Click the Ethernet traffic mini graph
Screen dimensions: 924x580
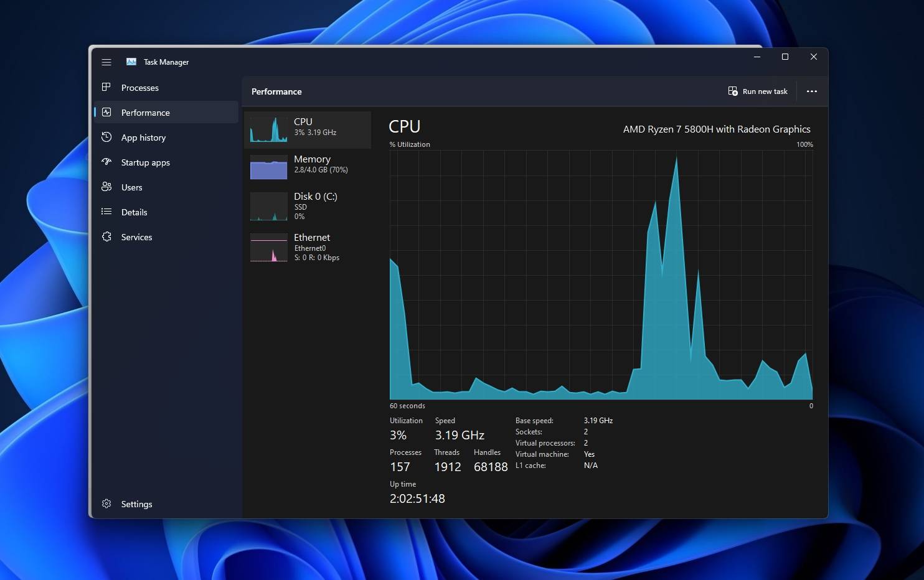click(268, 248)
